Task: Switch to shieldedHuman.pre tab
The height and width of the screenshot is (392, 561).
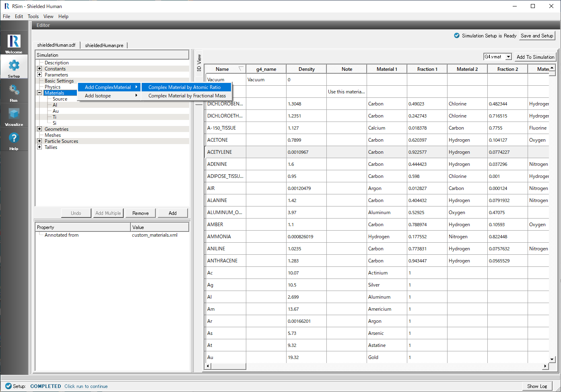Action: point(104,45)
